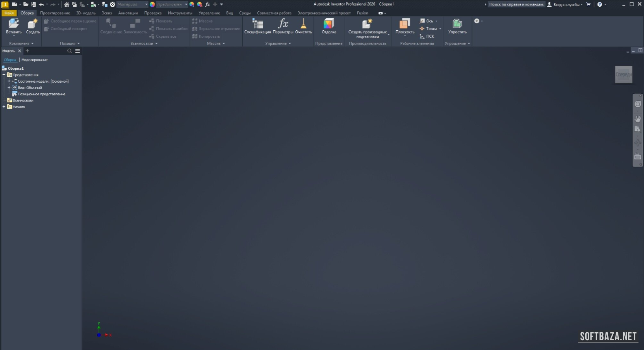Click the Очистить broom icon
This screenshot has width=644, height=350.
(303, 24)
